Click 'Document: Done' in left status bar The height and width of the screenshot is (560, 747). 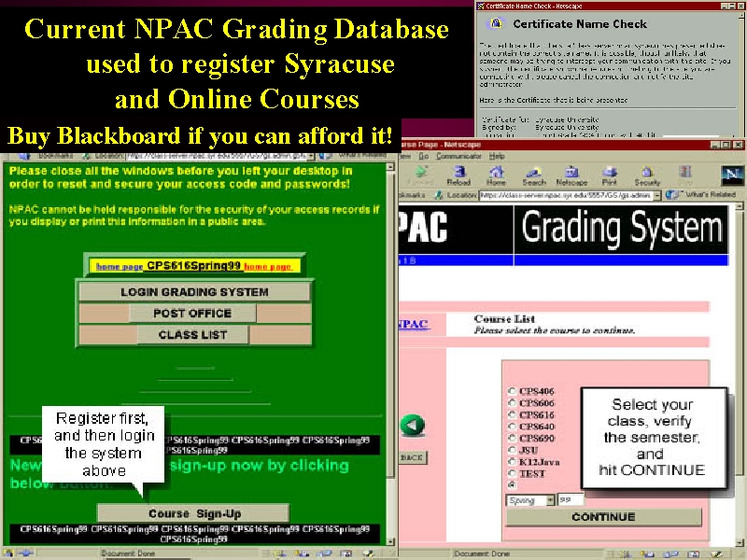(x=128, y=553)
